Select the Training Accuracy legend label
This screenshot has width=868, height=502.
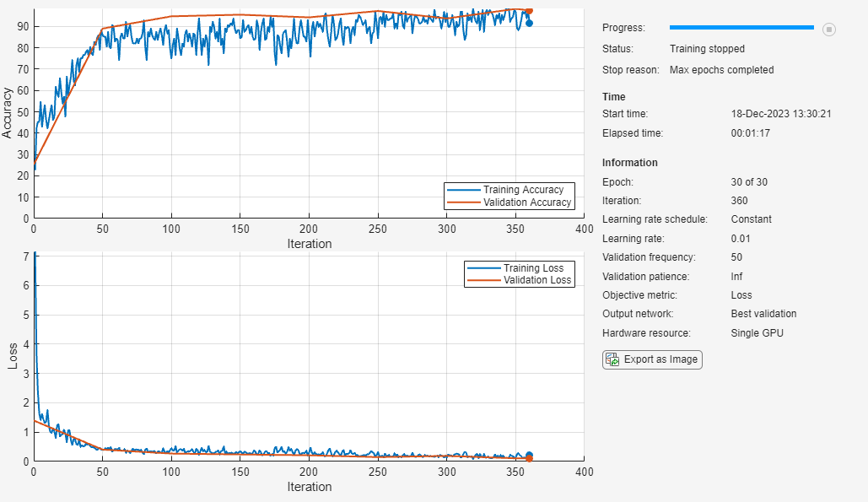[x=523, y=190]
